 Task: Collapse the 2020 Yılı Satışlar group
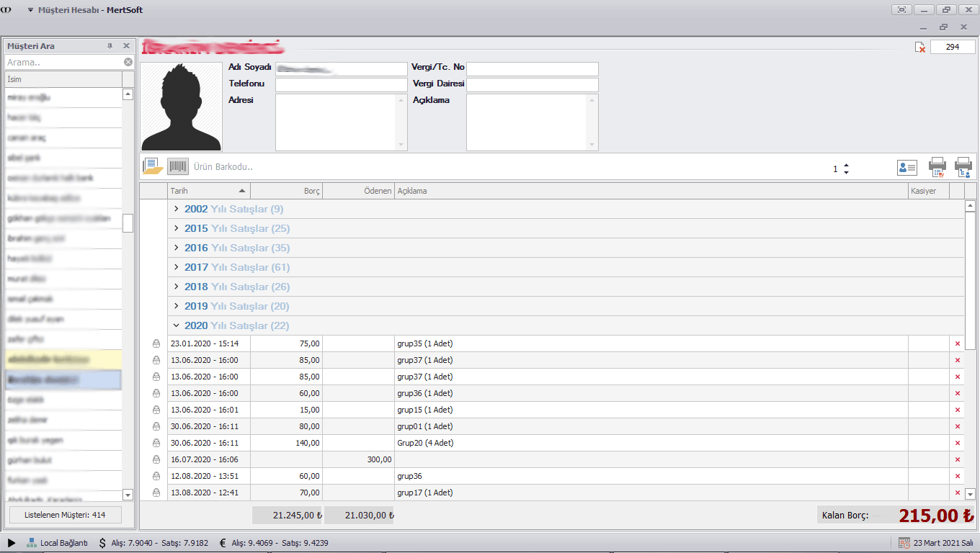177,325
